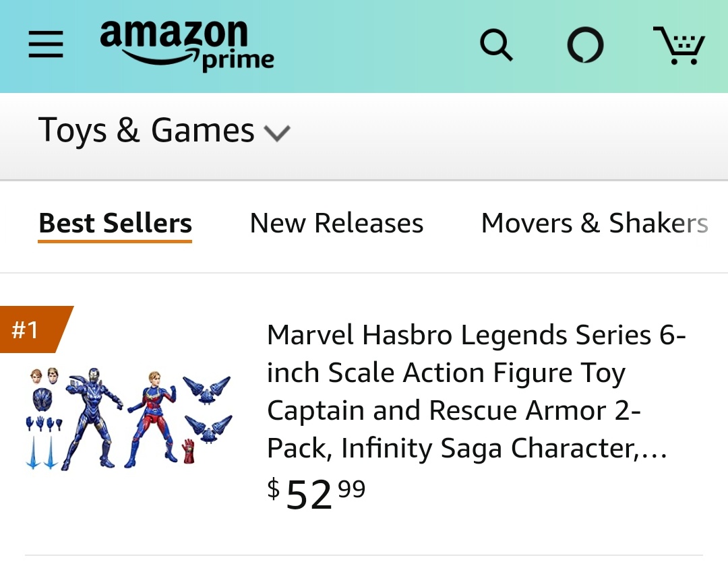728x568 pixels.
Task: Open the shopping cart
Action: [x=678, y=45]
